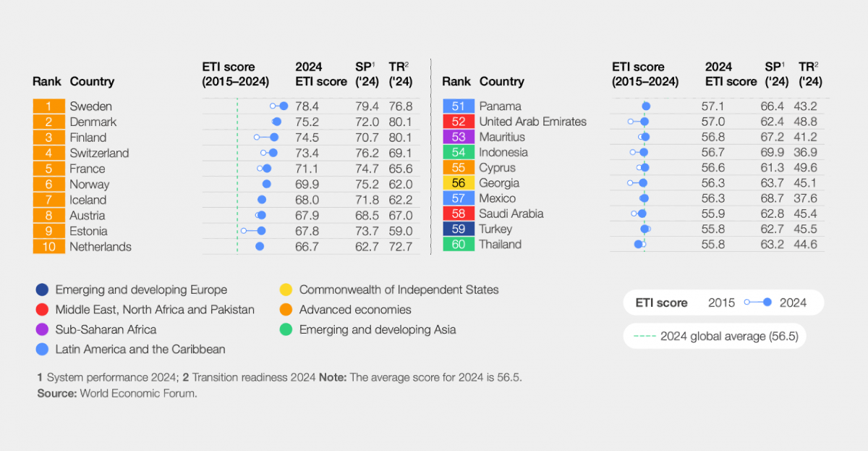Click the United Arab Emirates country name
Image resolution: width=868 pixels, height=451 pixels.
tap(532, 122)
